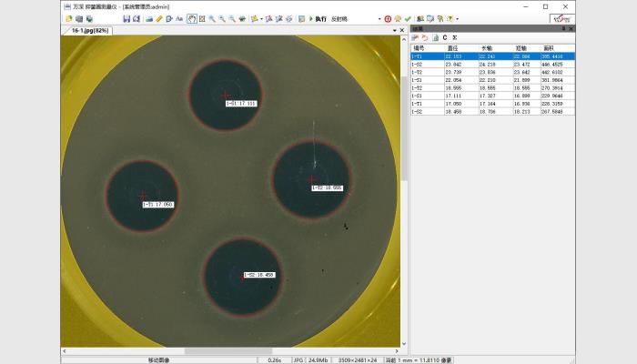
Task: Click the zoom-in magnifier icon
Action: click(x=212, y=18)
